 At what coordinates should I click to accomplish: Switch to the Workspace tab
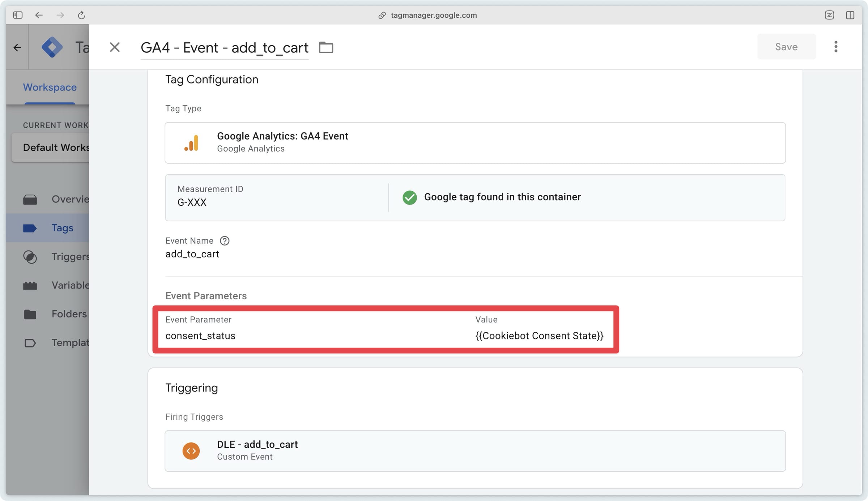coord(50,87)
